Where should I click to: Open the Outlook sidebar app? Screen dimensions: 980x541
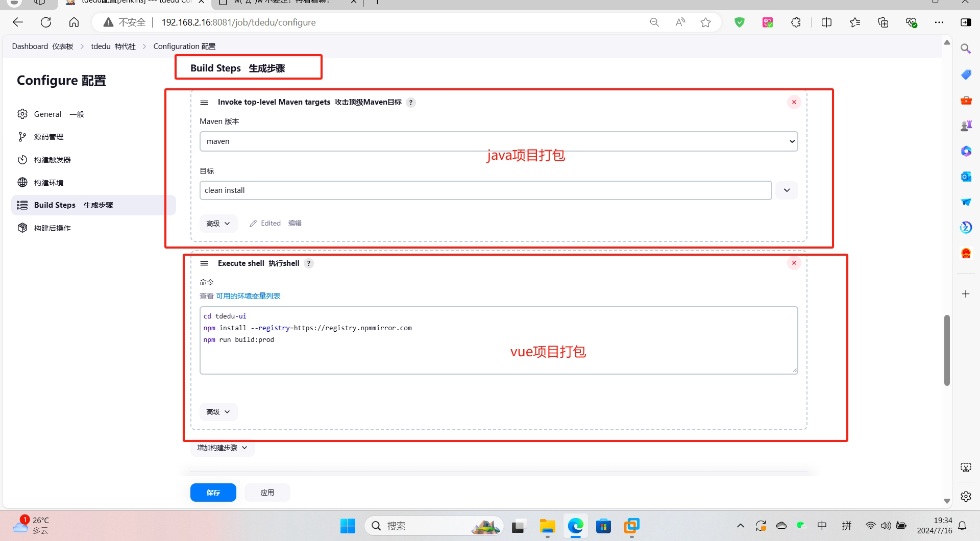[966, 177]
